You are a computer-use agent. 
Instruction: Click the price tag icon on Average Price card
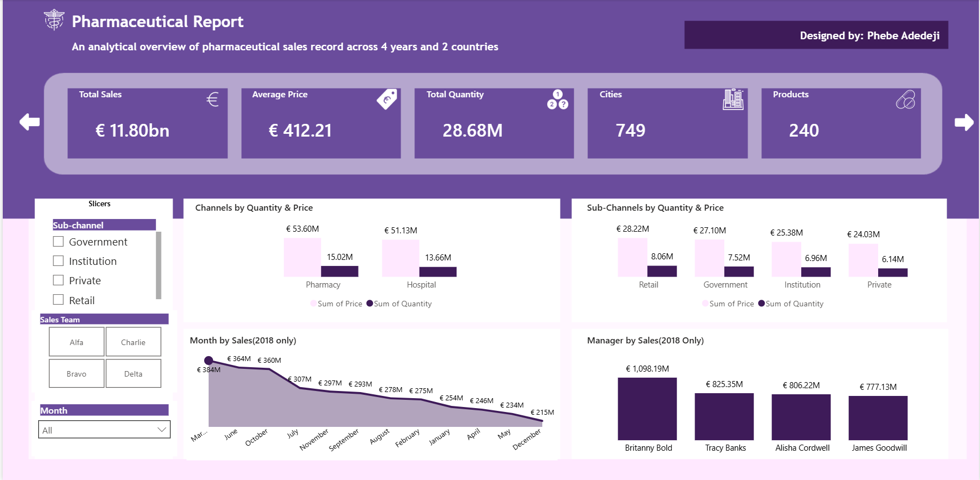click(387, 99)
